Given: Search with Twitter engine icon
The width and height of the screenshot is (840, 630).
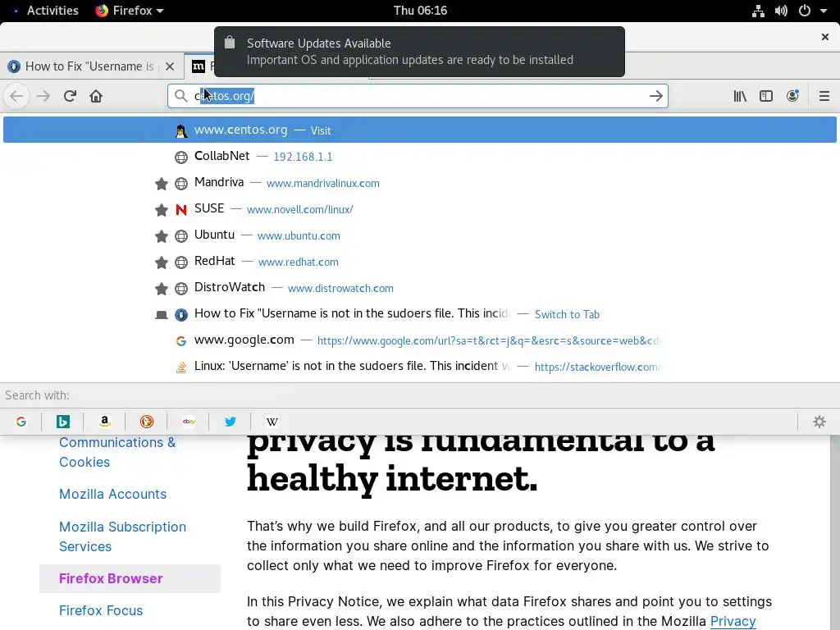Looking at the screenshot, I should (x=231, y=422).
